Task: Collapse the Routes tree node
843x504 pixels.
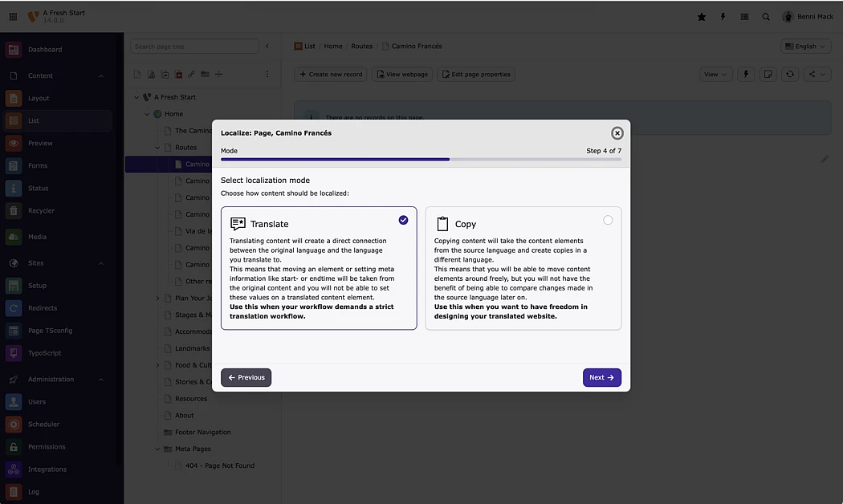Action: [x=158, y=148]
